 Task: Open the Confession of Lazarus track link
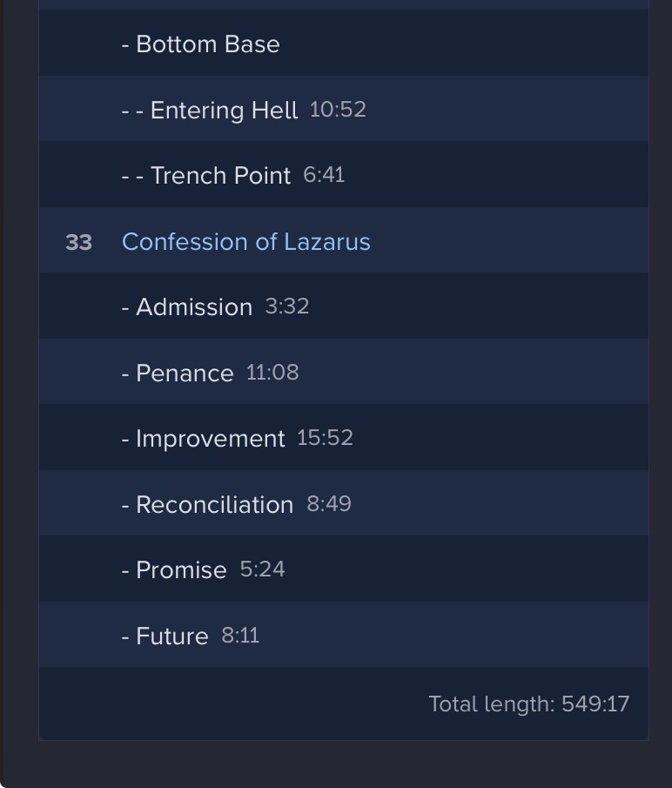click(x=245, y=241)
